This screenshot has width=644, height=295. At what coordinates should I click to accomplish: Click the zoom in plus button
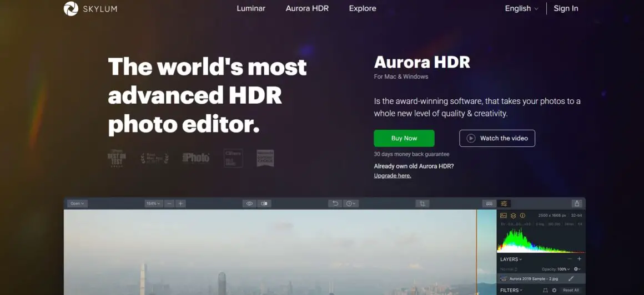click(181, 204)
